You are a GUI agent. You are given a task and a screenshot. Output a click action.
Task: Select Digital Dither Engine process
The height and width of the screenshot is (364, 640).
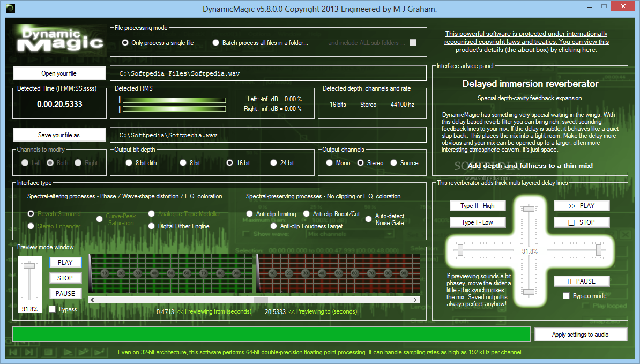point(179,226)
